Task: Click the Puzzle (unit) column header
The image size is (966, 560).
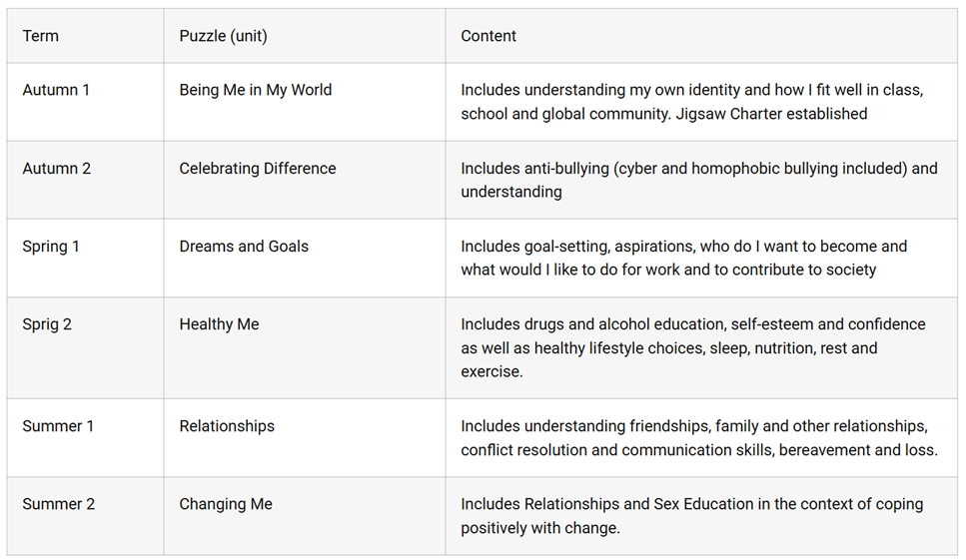Action: [x=223, y=36]
